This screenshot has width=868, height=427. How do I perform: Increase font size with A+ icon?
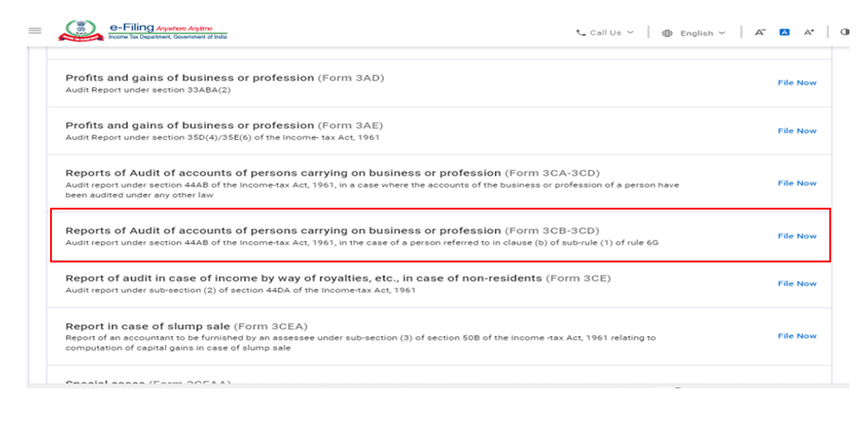click(809, 32)
